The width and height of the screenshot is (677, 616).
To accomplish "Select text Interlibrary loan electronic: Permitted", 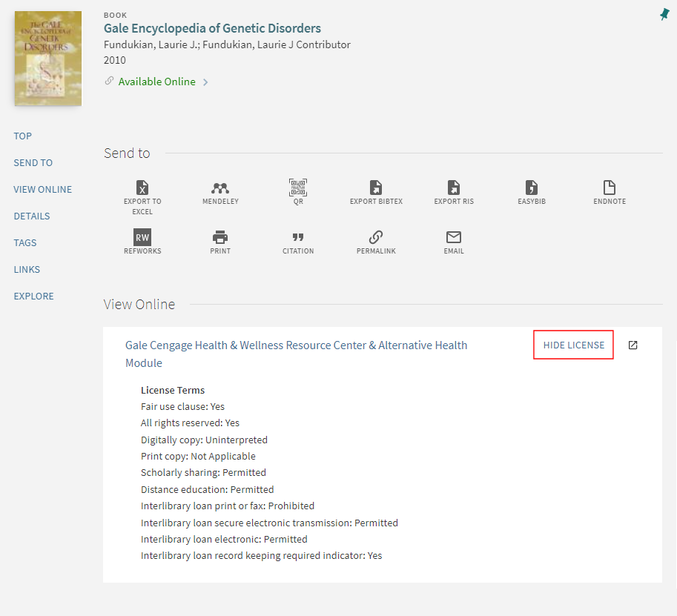I will [224, 539].
